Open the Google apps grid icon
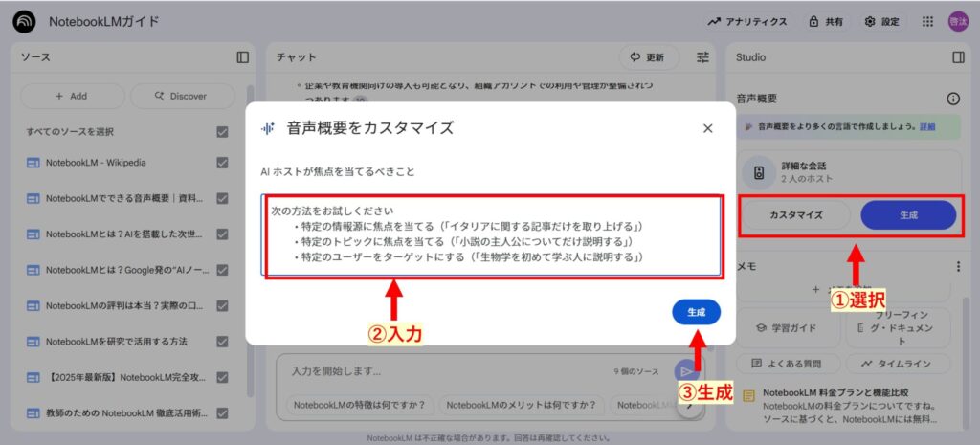This screenshot has height=445, width=980. (x=927, y=22)
